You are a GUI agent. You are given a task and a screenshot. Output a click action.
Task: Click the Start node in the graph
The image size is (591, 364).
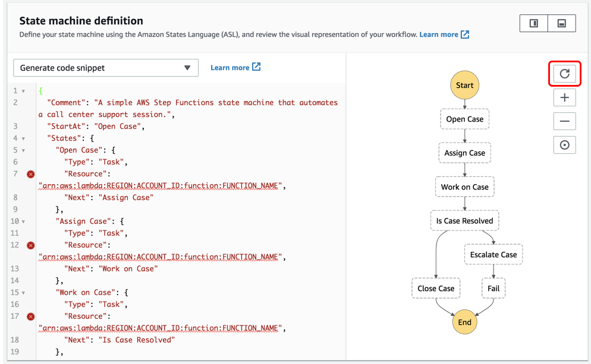(x=464, y=86)
